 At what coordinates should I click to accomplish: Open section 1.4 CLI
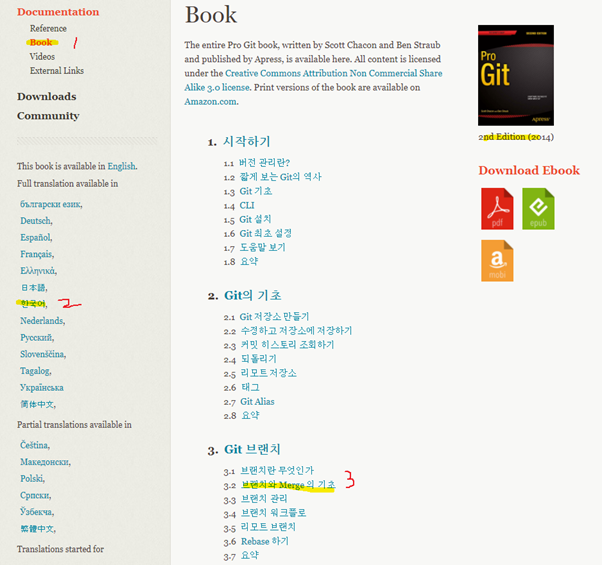coord(247,205)
